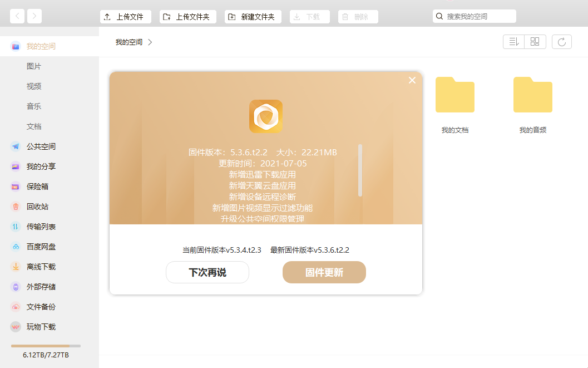Expand the breadcrumb chevron after 我的空间
588x368 pixels.
pyautogui.click(x=150, y=42)
